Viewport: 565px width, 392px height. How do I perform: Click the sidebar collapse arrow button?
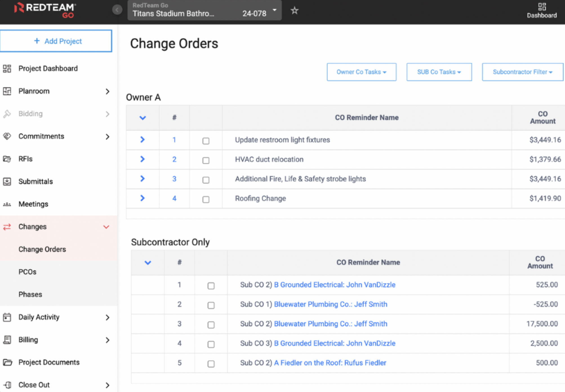click(x=117, y=10)
